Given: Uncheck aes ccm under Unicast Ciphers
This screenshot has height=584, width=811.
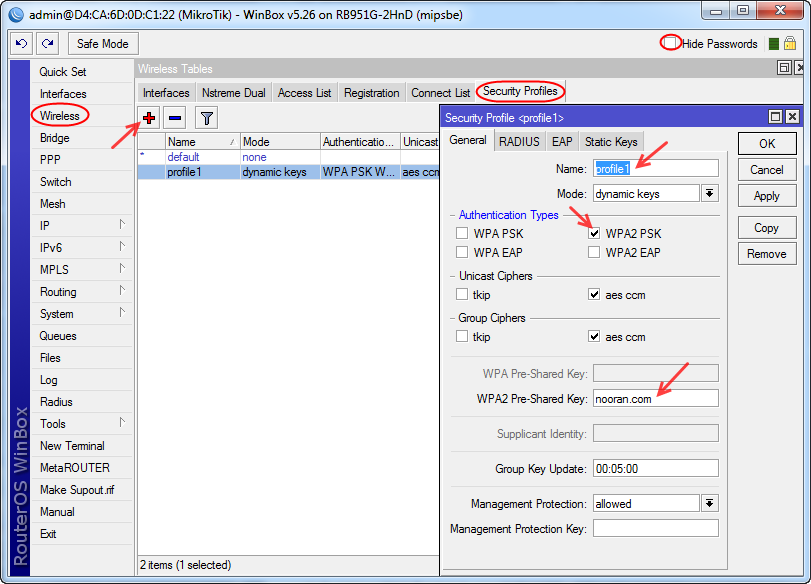Looking at the screenshot, I should (x=594, y=295).
